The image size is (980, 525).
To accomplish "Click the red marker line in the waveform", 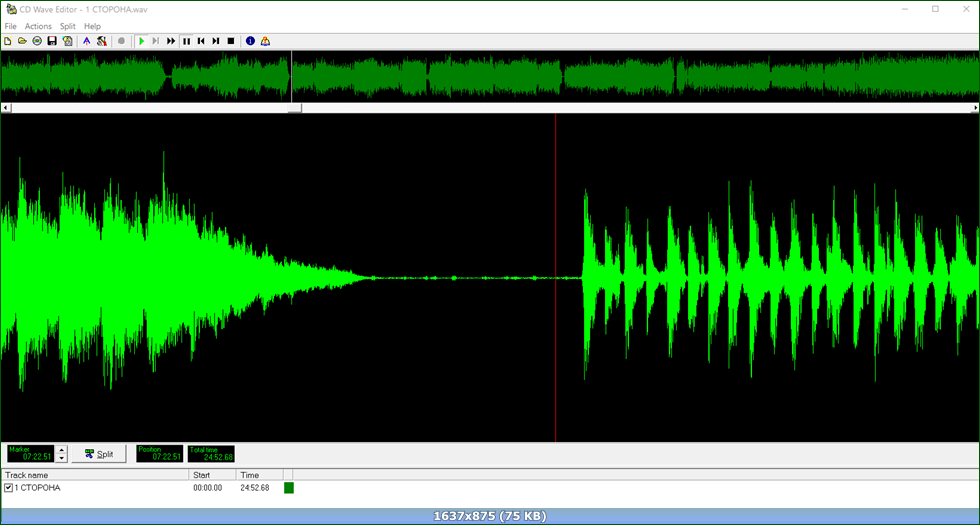I will coord(556,278).
